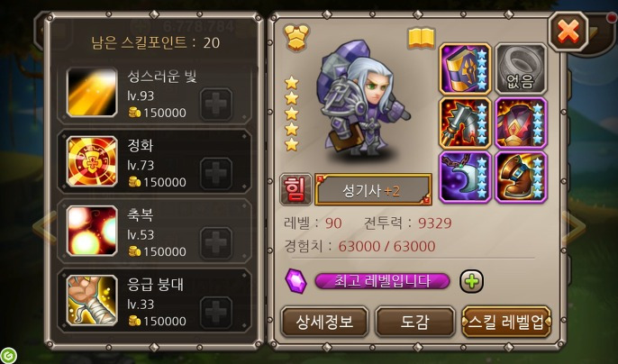This screenshot has width=618, height=364.
Task: Go to next hero with right arrow
Action: [x=573, y=228]
